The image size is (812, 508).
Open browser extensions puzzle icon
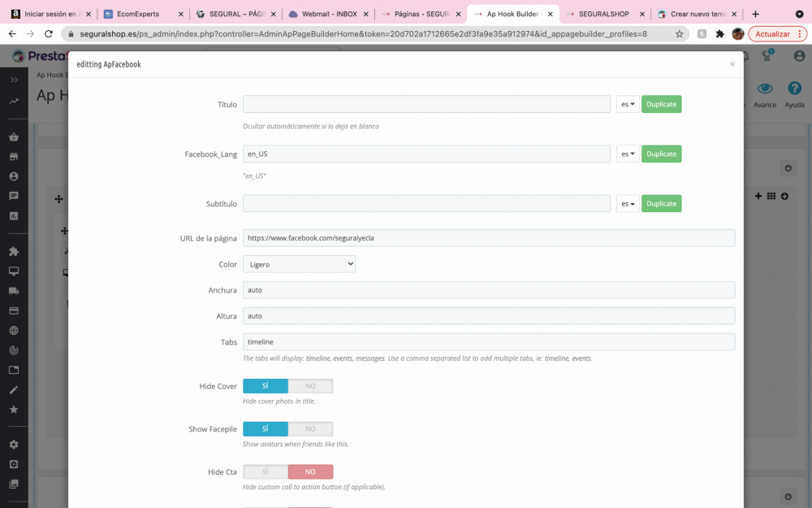click(x=719, y=34)
